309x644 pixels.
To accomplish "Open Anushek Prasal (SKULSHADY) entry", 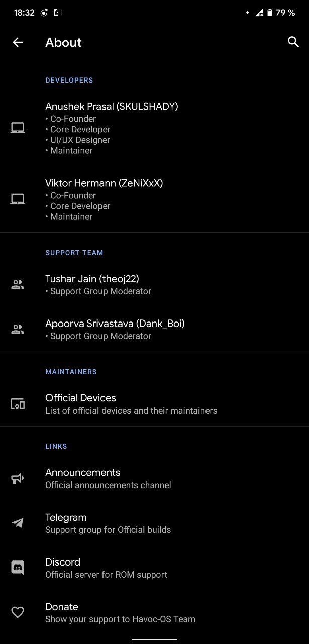I will click(x=154, y=128).
